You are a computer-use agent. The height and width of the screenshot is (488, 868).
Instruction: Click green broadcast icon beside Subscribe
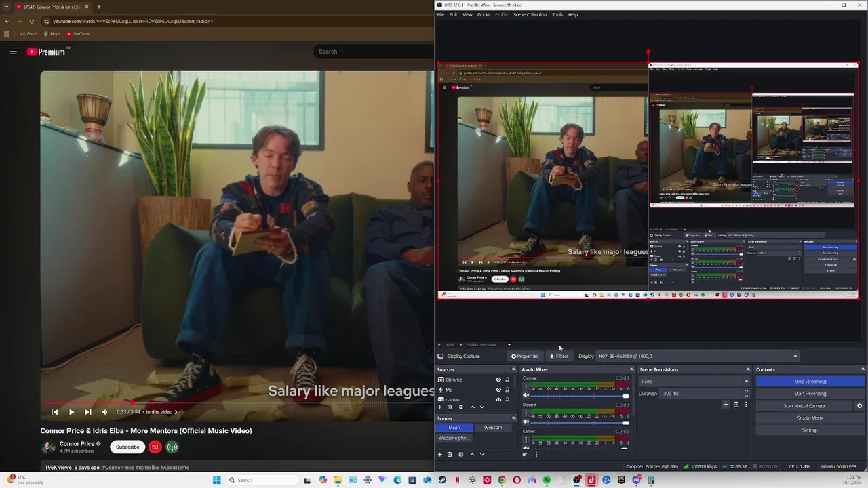172,447
